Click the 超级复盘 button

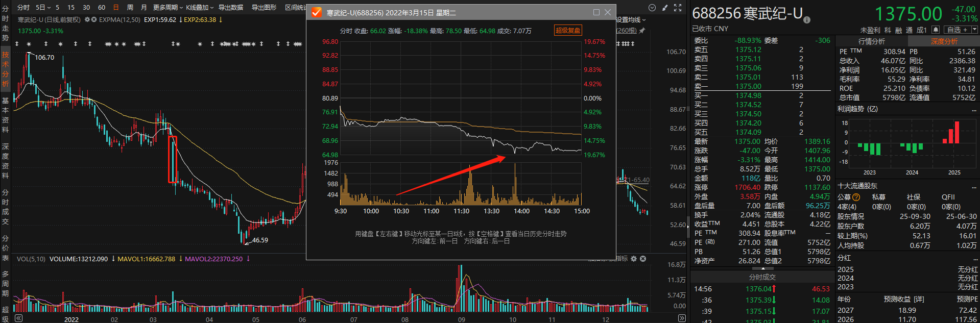tap(568, 31)
